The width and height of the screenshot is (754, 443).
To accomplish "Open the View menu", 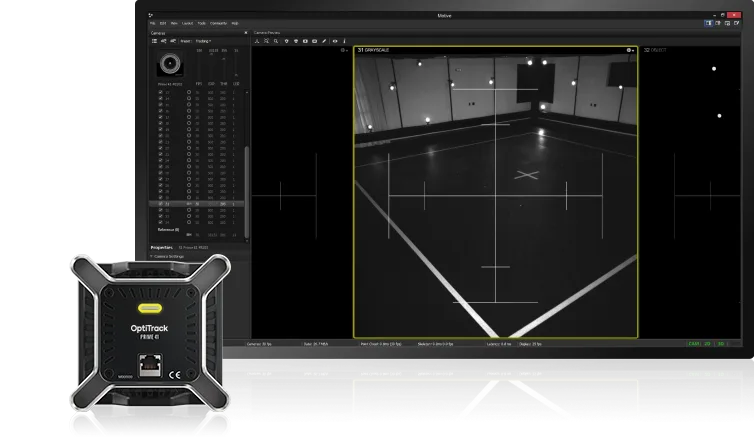I will [x=174, y=23].
